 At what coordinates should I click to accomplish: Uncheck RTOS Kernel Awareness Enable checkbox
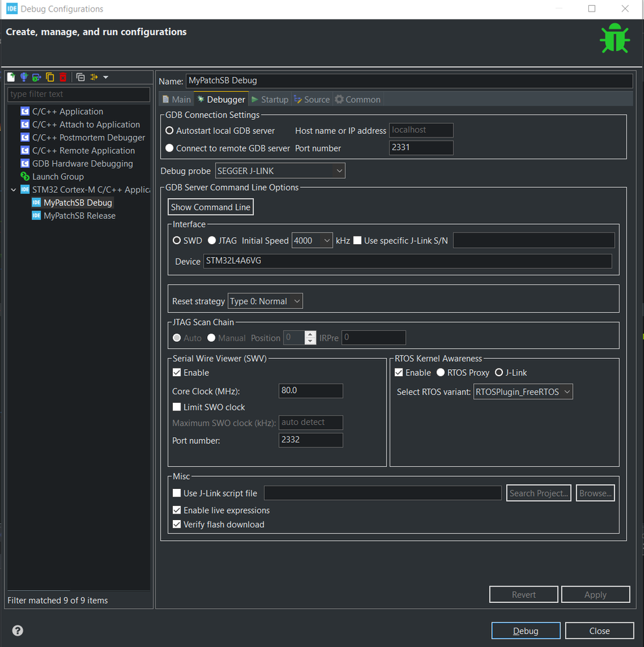(399, 372)
